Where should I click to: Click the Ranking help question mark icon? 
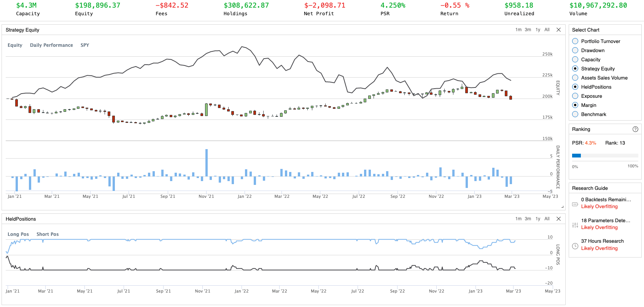(x=635, y=129)
